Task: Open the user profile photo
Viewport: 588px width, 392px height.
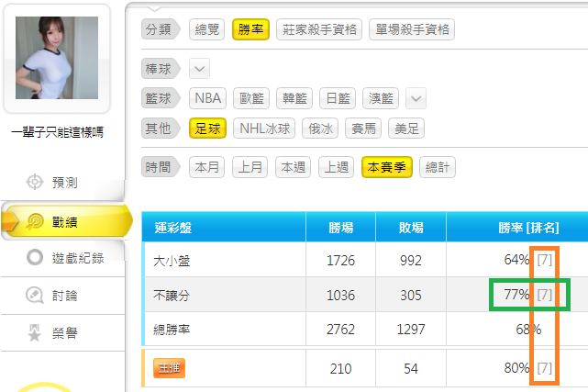Action: tap(57, 58)
